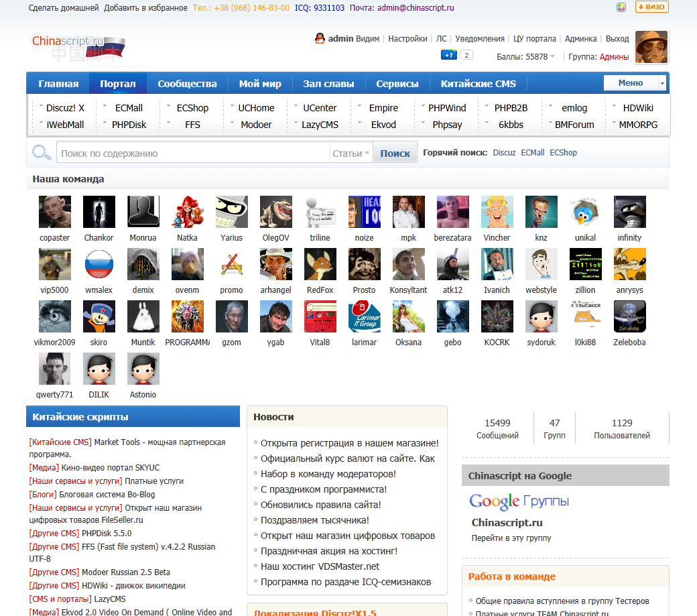Open DILIK's cartoon face avatar
The height and width of the screenshot is (616, 697).
[99, 369]
